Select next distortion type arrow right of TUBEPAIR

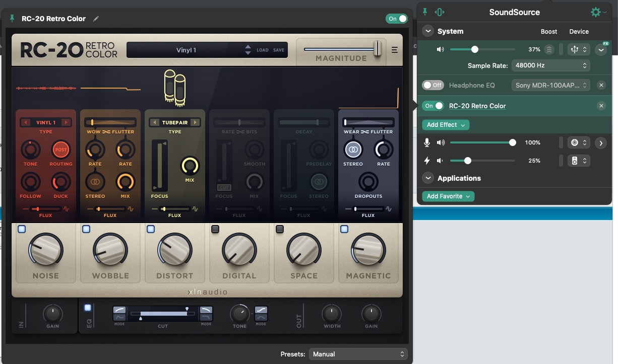point(195,122)
